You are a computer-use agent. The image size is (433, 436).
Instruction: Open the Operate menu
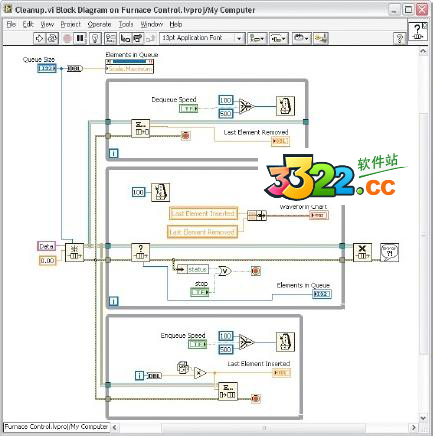coord(99,24)
